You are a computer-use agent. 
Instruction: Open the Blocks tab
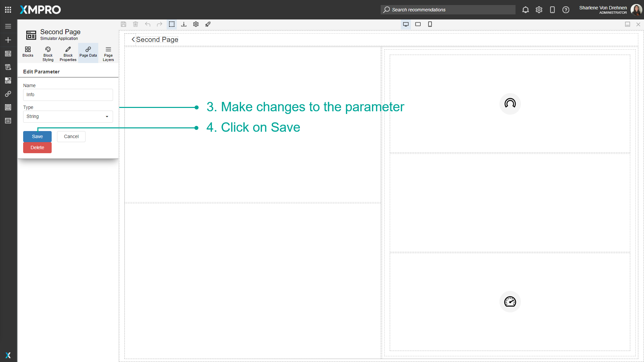click(28, 52)
